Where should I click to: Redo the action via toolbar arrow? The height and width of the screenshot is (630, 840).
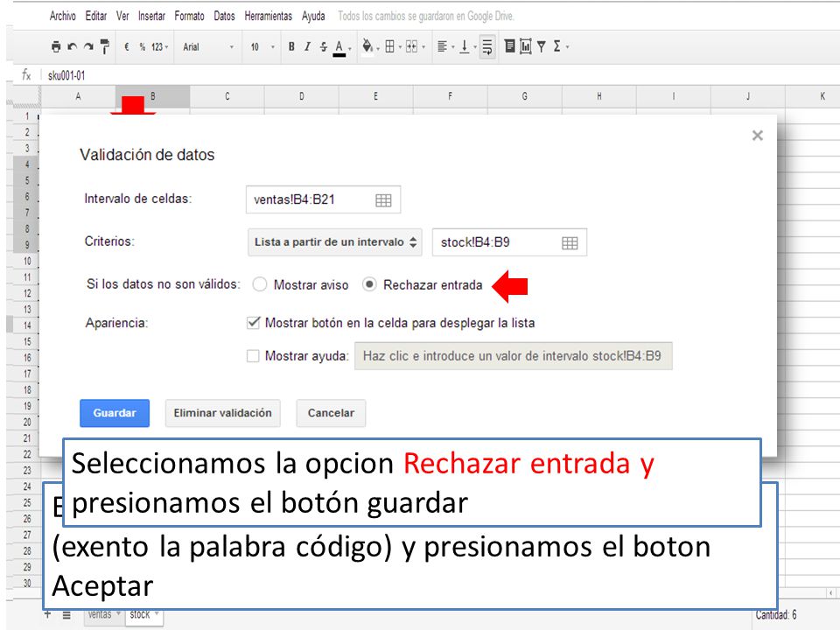pyautogui.click(x=88, y=47)
